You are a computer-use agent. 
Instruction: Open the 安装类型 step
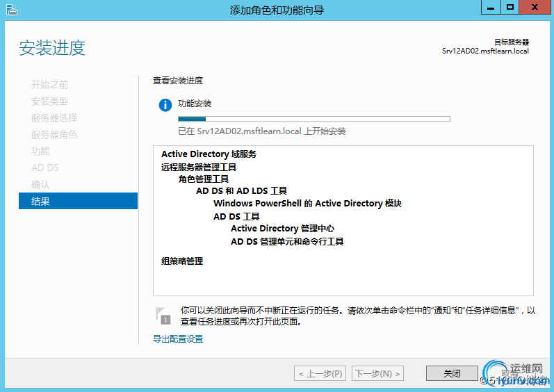pyautogui.click(x=49, y=101)
